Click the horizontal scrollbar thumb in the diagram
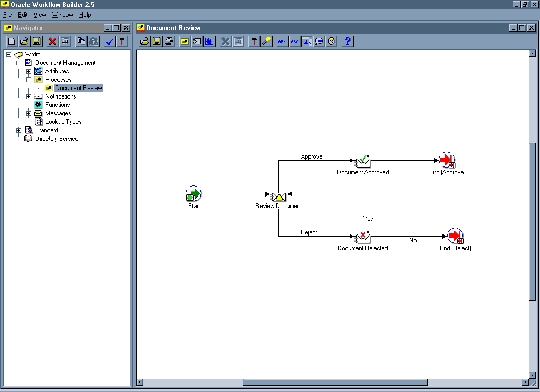Screen dimensions: 540x392 click(334, 382)
